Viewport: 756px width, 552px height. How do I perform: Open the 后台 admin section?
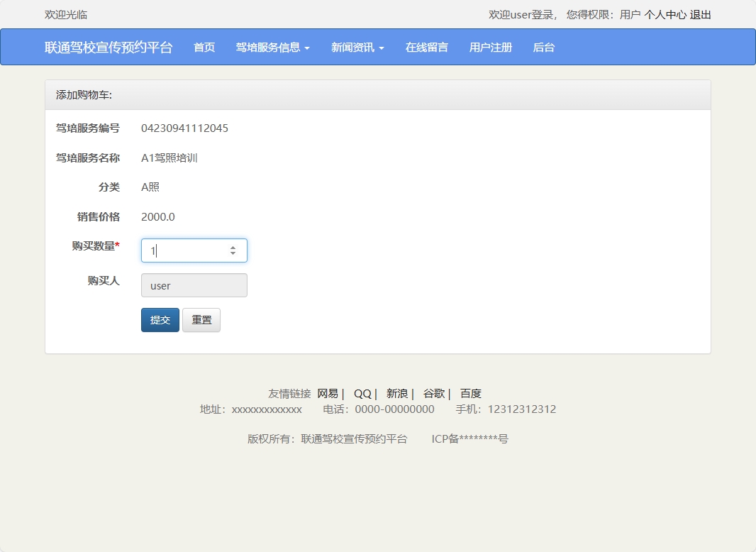543,47
